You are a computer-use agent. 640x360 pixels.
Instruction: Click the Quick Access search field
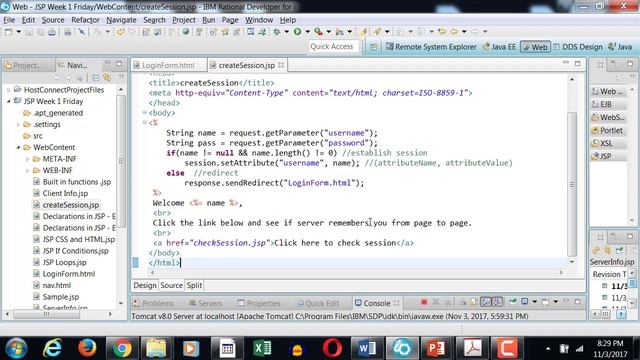coord(333,47)
